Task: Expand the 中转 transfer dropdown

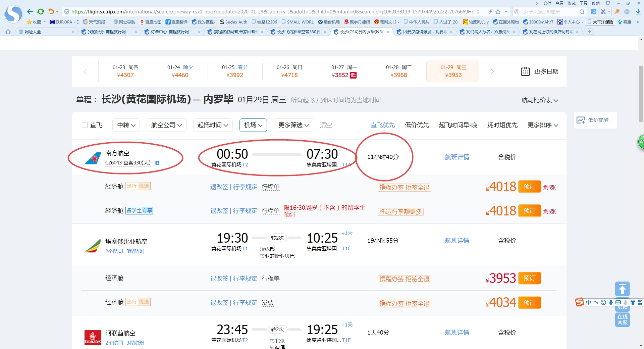Action: click(x=126, y=125)
